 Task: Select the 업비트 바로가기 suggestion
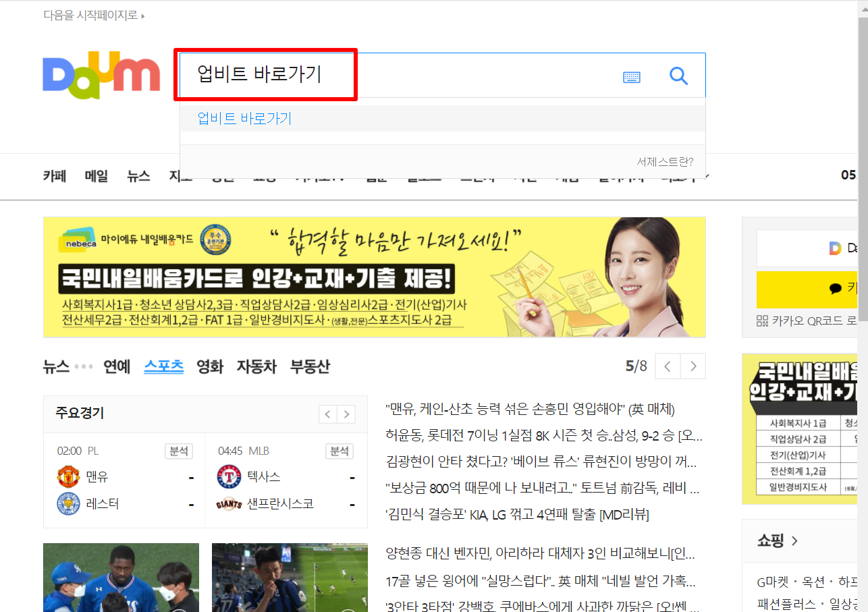tap(443, 119)
